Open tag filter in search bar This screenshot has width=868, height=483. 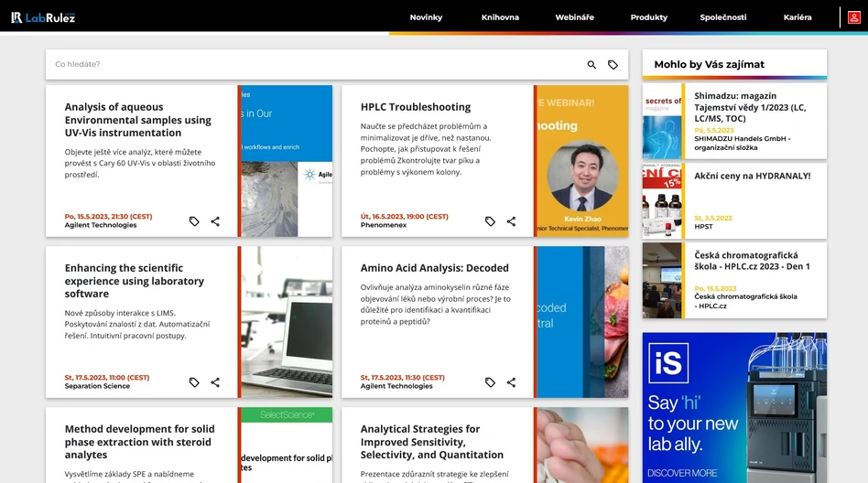tap(613, 65)
